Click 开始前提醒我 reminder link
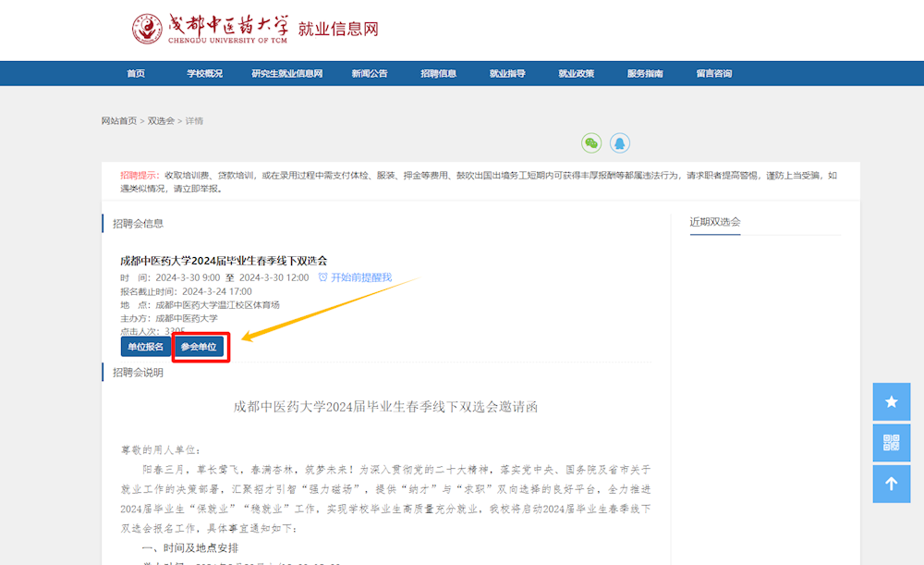Screen dimensions: 924x565 pos(361,277)
